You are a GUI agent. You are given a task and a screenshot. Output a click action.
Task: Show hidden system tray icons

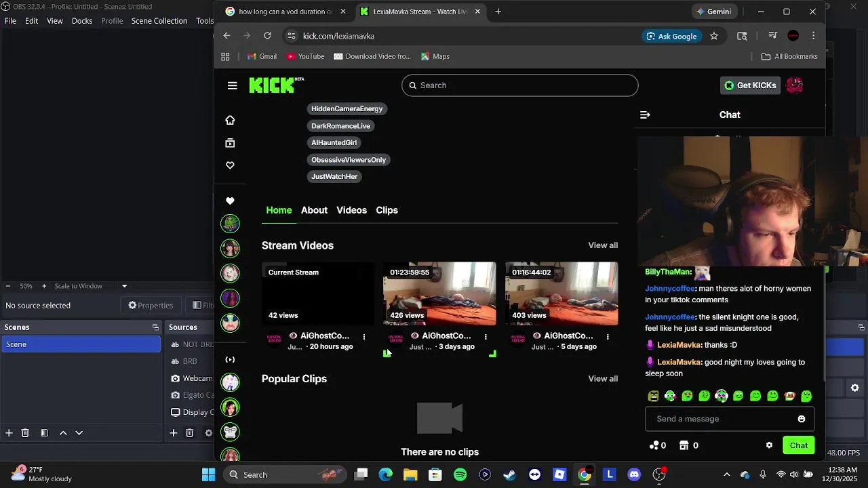tap(727, 474)
